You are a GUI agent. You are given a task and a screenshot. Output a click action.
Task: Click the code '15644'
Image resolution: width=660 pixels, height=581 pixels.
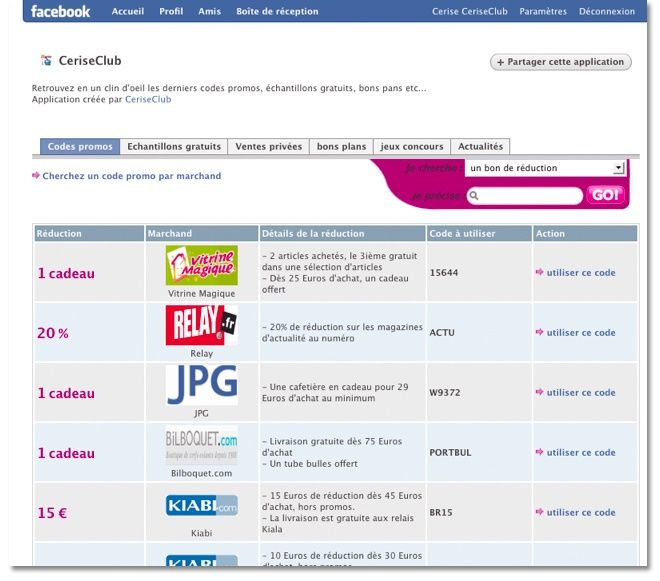click(x=444, y=272)
